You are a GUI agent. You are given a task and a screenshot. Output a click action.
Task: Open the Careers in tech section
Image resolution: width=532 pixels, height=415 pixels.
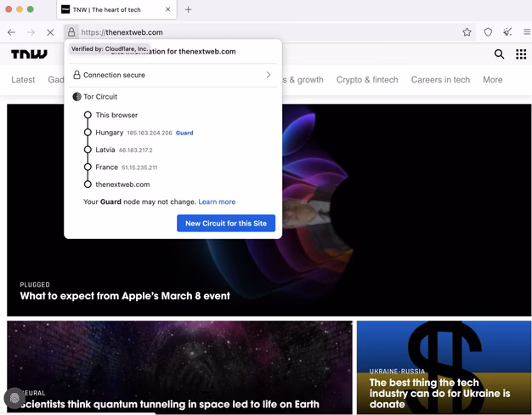pyautogui.click(x=440, y=80)
